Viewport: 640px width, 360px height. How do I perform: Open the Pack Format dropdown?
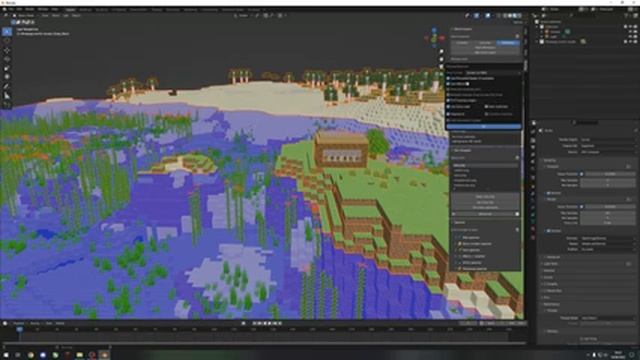pyautogui.click(x=493, y=72)
